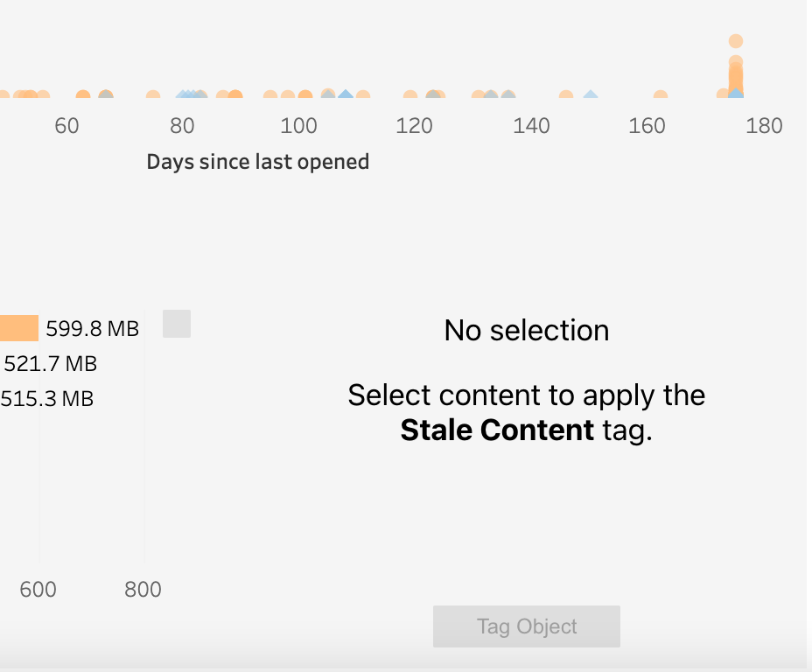Select the orange dot near 146 days

(x=566, y=97)
